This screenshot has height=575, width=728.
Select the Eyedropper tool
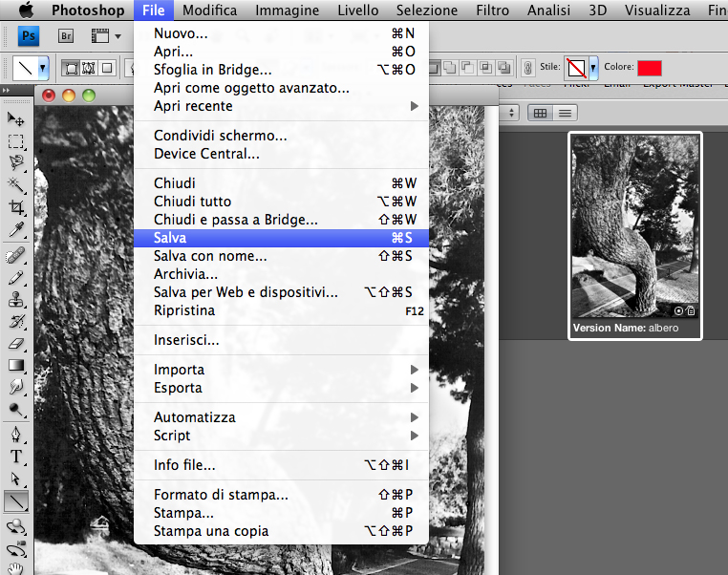(16, 229)
